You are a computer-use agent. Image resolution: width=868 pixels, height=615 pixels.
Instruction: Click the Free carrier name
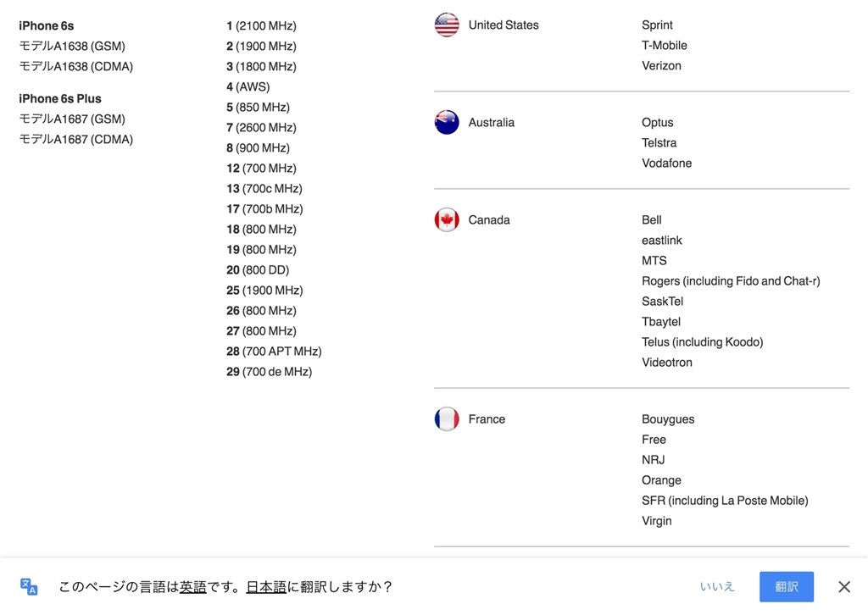click(x=654, y=439)
